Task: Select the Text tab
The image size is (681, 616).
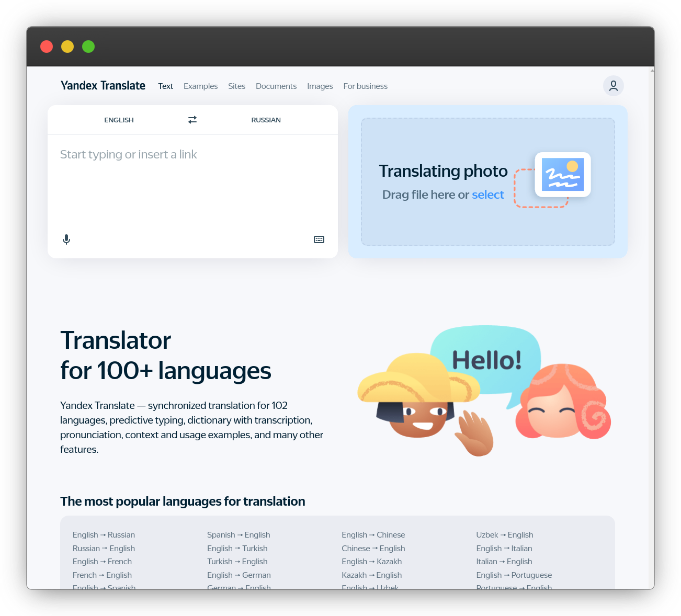Action: (x=165, y=86)
